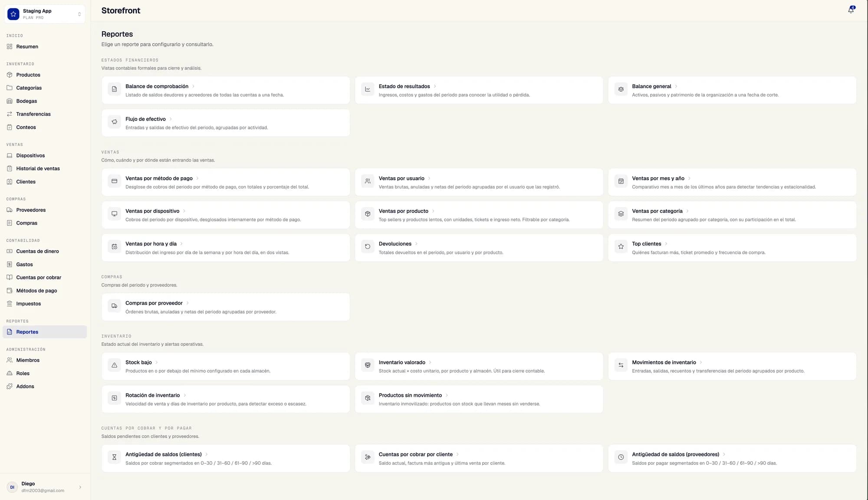Click Ventas por hora y día clock icon

click(114, 246)
